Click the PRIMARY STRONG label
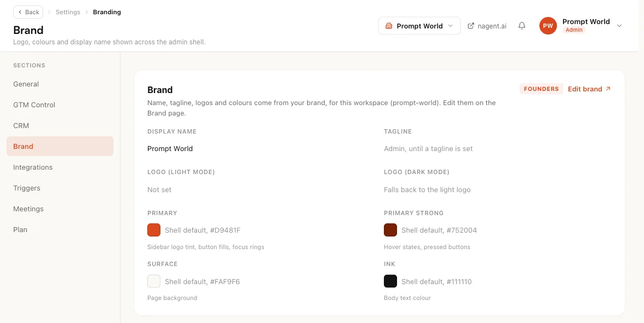The height and width of the screenshot is (323, 644). (x=413, y=213)
